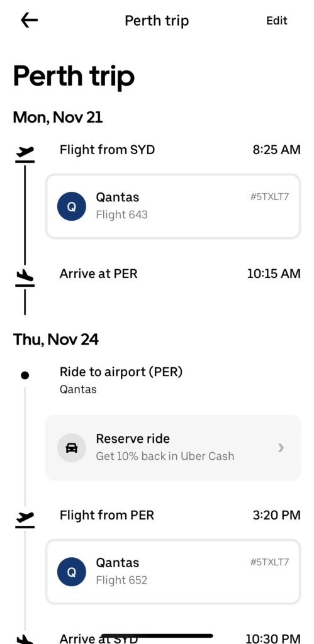Tap the car icon in Reserve ride
This screenshot has width=314, height=644.
click(72, 448)
